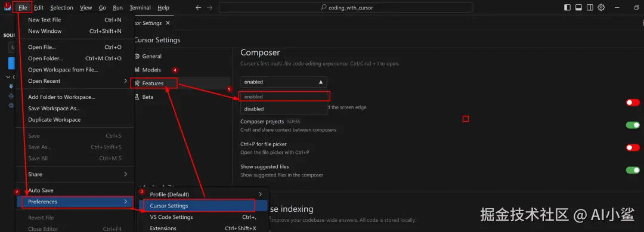Screen dimensions: 644x232
Task: Open the Terminal menu
Action: 140,7
